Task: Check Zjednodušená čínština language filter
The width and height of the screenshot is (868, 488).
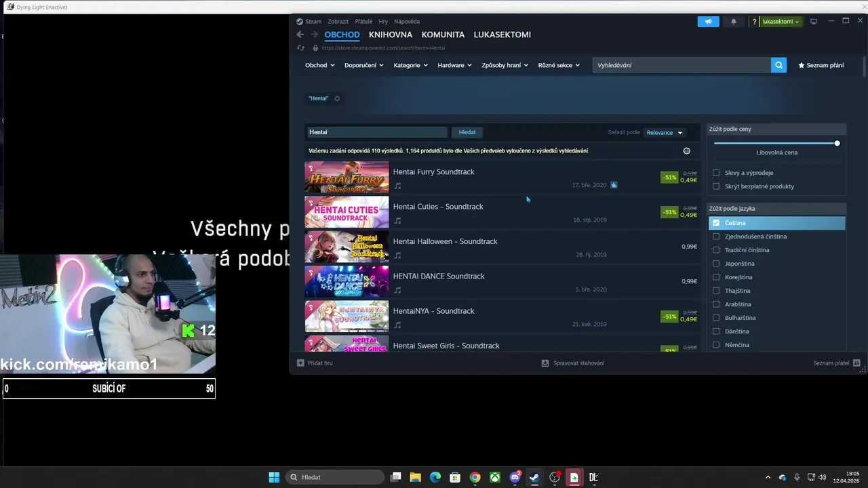Action: pyautogui.click(x=716, y=237)
